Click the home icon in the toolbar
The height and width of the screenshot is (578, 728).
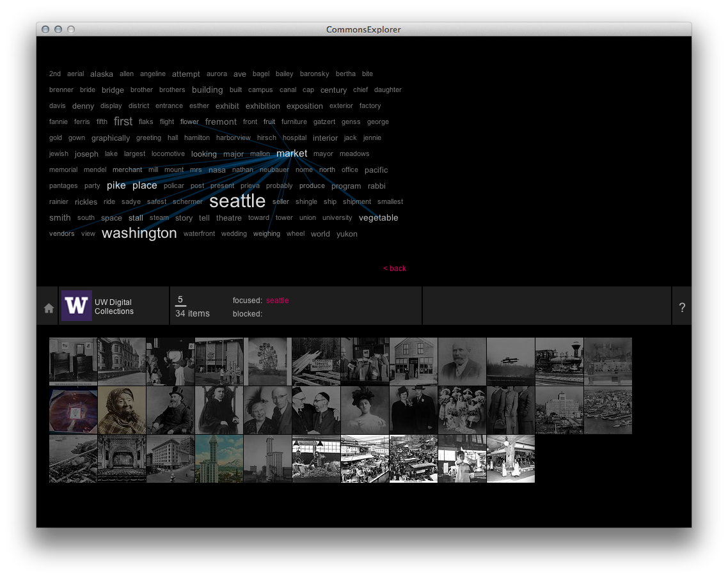(47, 307)
